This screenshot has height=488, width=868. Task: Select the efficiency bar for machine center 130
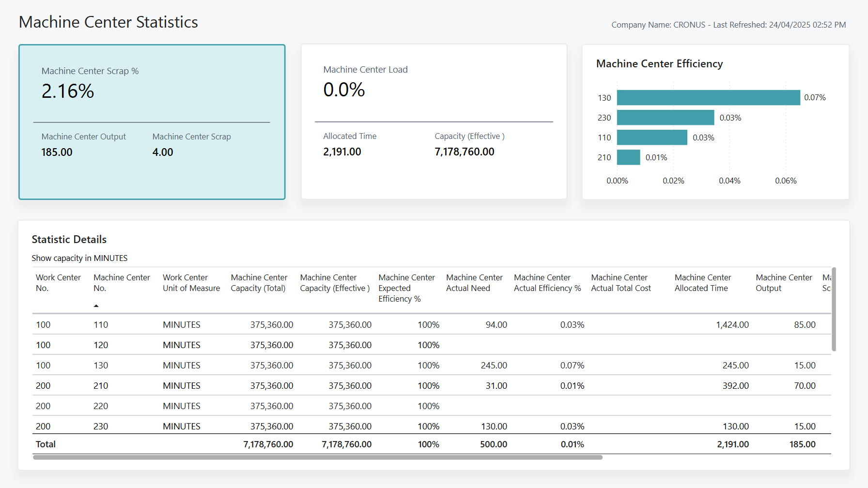pyautogui.click(x=707, y=97)
